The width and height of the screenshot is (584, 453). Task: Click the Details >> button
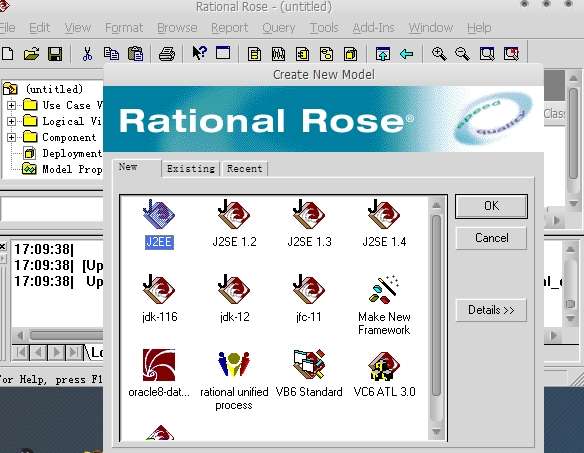491,310
